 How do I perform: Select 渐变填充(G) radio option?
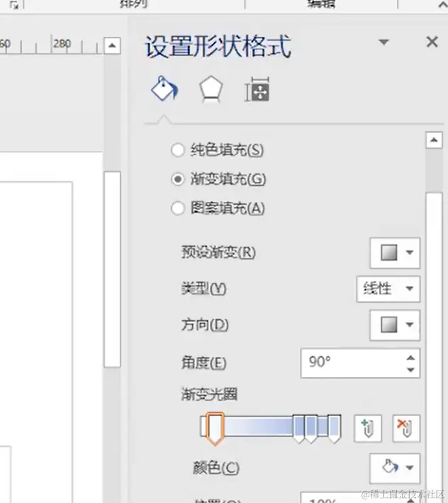tap(218, 179)
